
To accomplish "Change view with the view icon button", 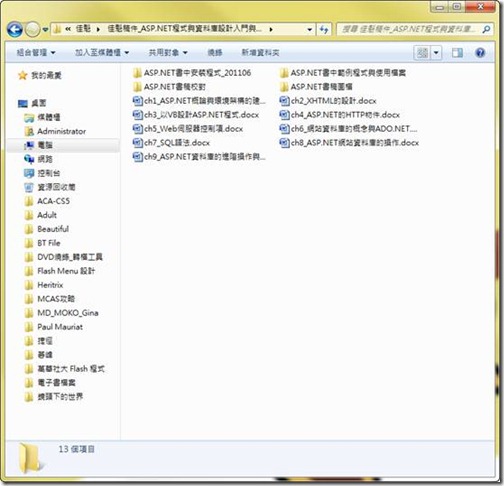I will (422, 53).
